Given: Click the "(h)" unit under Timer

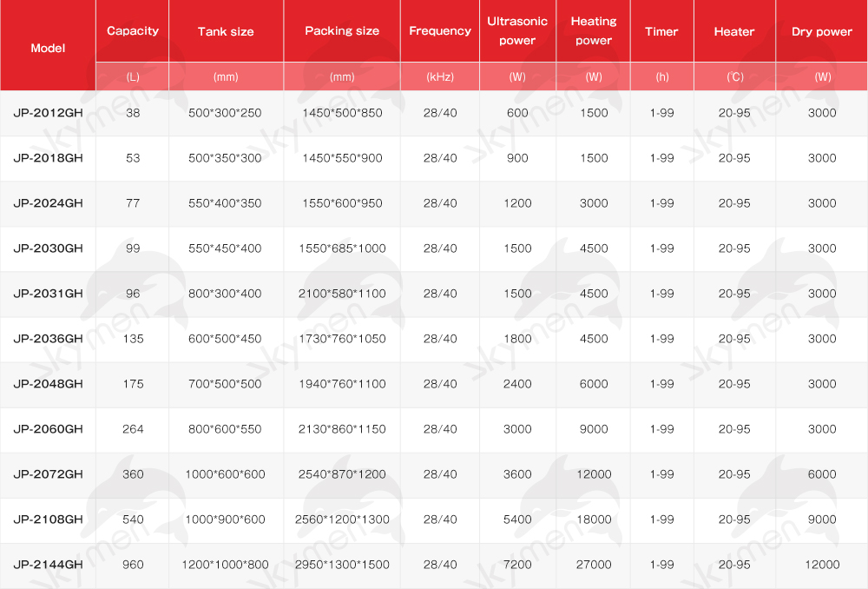Looking at the screenshot, I should coord(662,77).
